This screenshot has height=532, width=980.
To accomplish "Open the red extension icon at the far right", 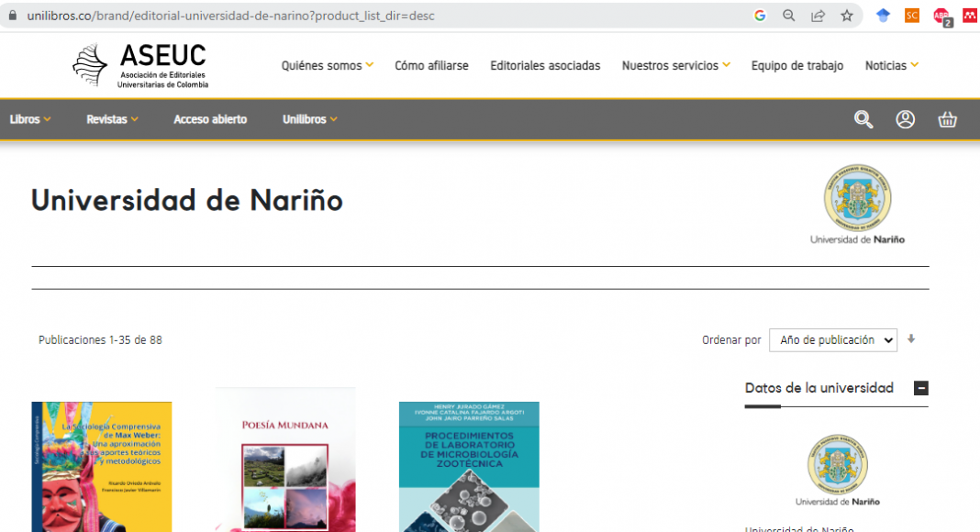I will coord(970,16).
